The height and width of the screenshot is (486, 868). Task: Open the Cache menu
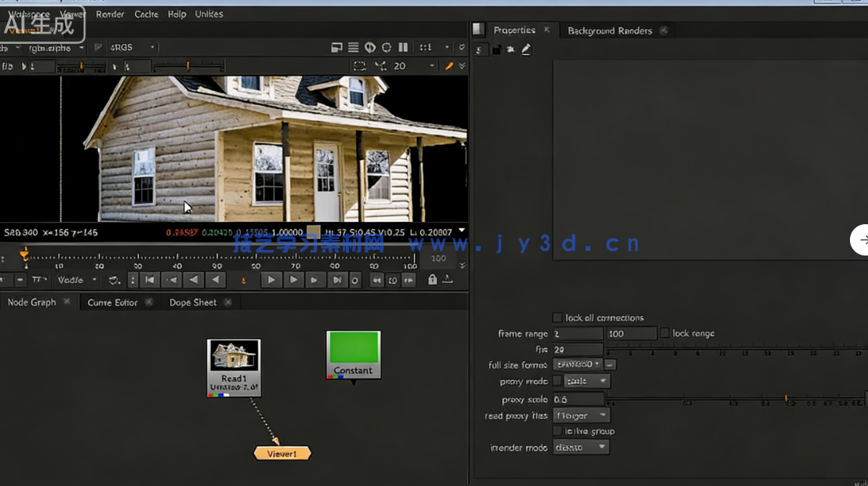[x=146, y=14]
